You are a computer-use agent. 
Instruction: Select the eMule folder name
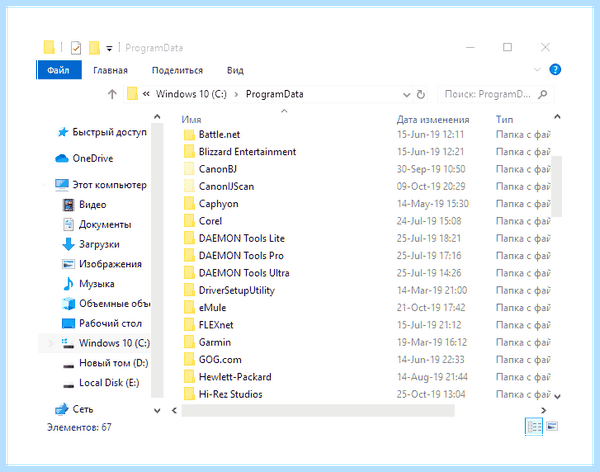212,308
